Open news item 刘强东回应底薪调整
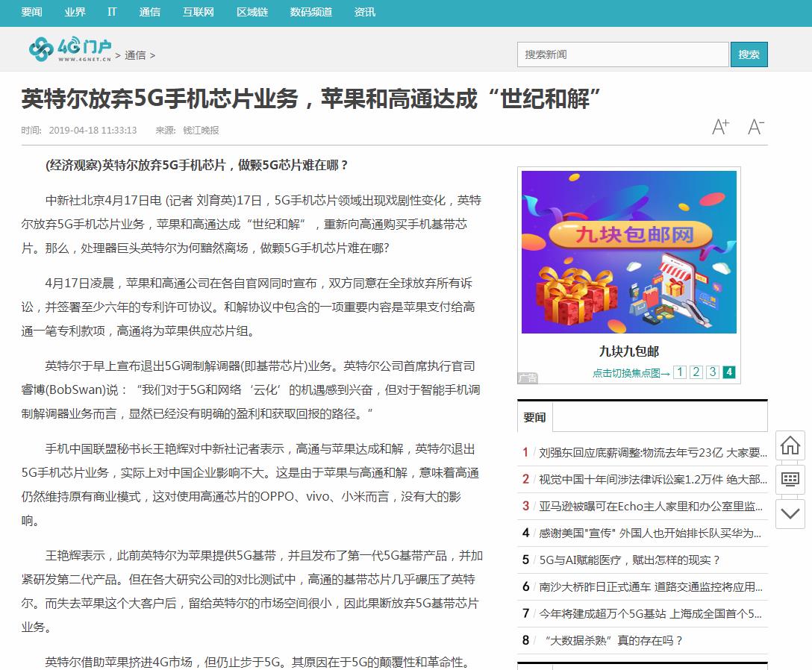 (652, 453)
